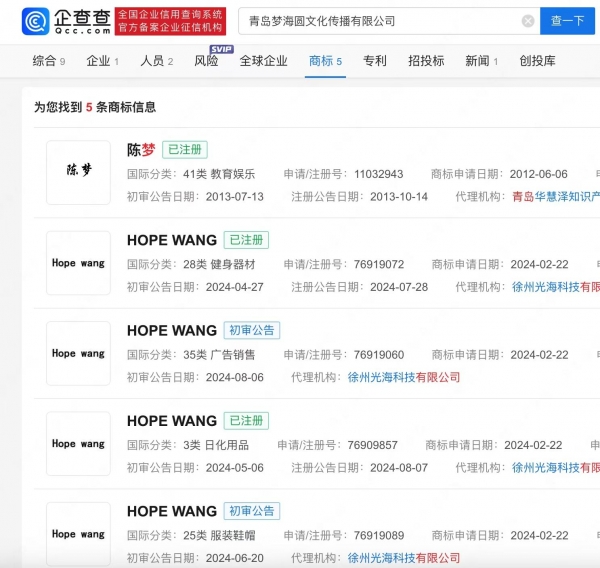Open the 28类 Hope wang trademark thumbnail
Screen dimensions: 600x568
pyautogui.click(x=78, y=263)
